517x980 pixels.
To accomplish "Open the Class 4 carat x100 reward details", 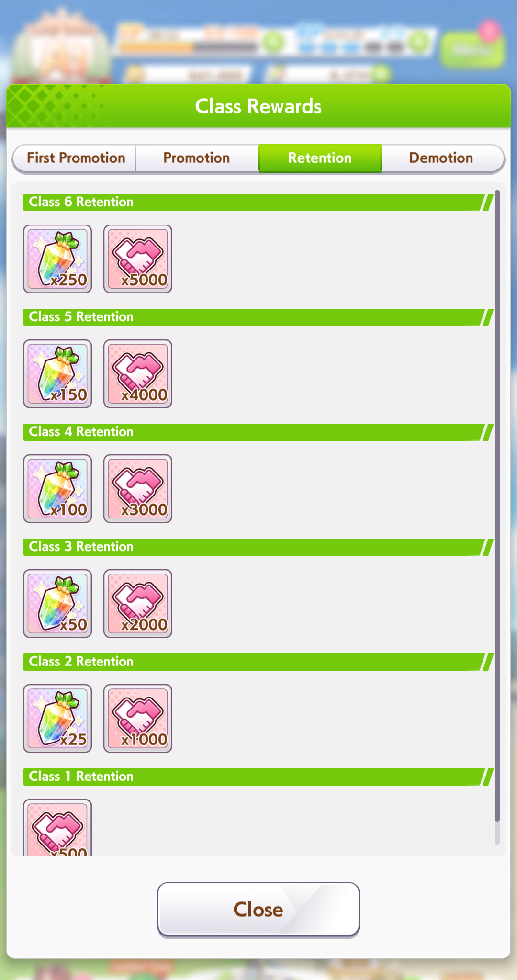I will click(x=57, y=489).
